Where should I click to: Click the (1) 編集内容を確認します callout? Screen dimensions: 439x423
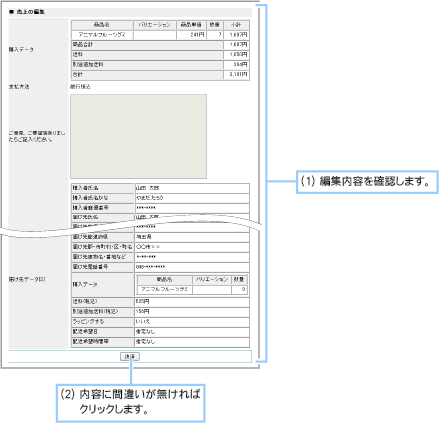[367, 182]
